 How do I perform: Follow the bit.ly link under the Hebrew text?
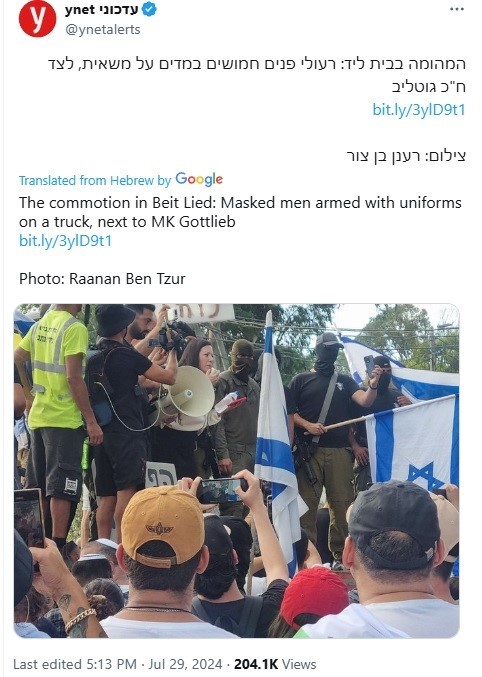click(419, 110)
